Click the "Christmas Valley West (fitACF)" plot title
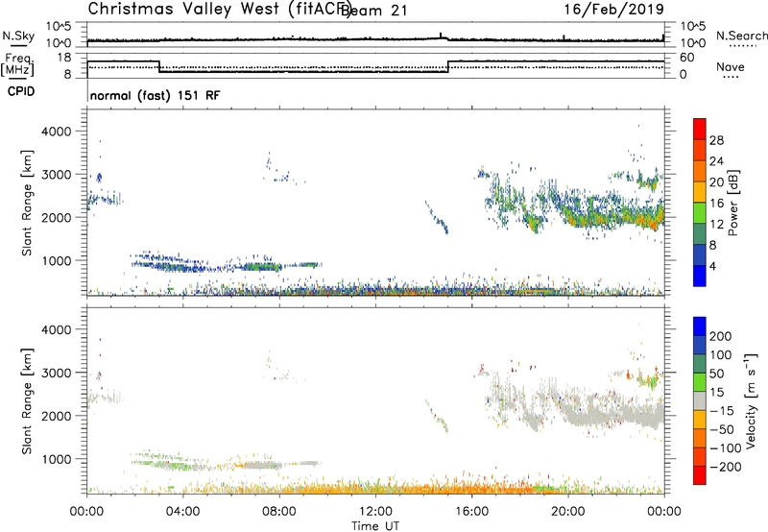768x532 pixels. point(219,9)
